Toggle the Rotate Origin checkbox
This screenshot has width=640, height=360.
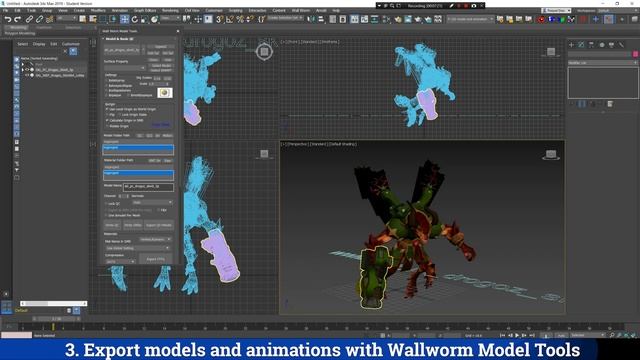107,126
